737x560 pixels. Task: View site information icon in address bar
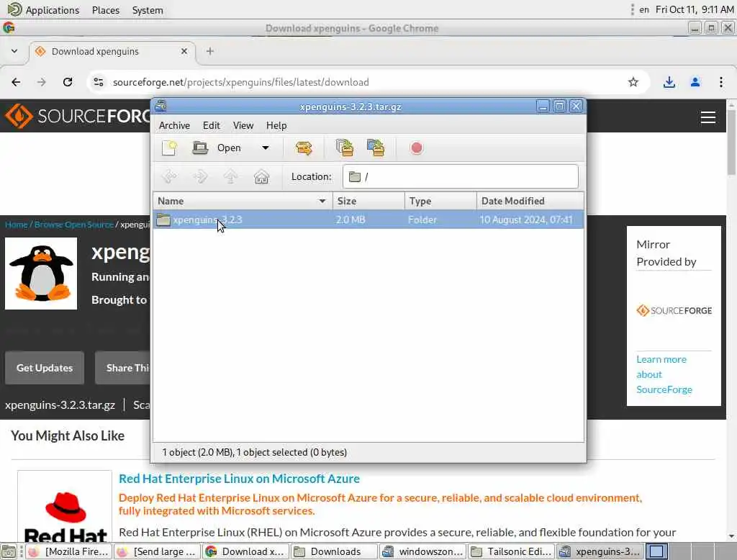(98, 82)
